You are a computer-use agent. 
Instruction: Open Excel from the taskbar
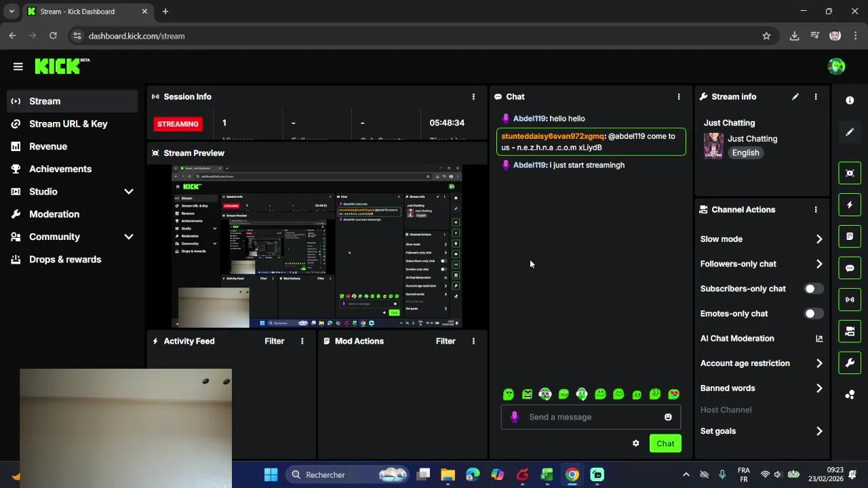[x=547, y=474]
